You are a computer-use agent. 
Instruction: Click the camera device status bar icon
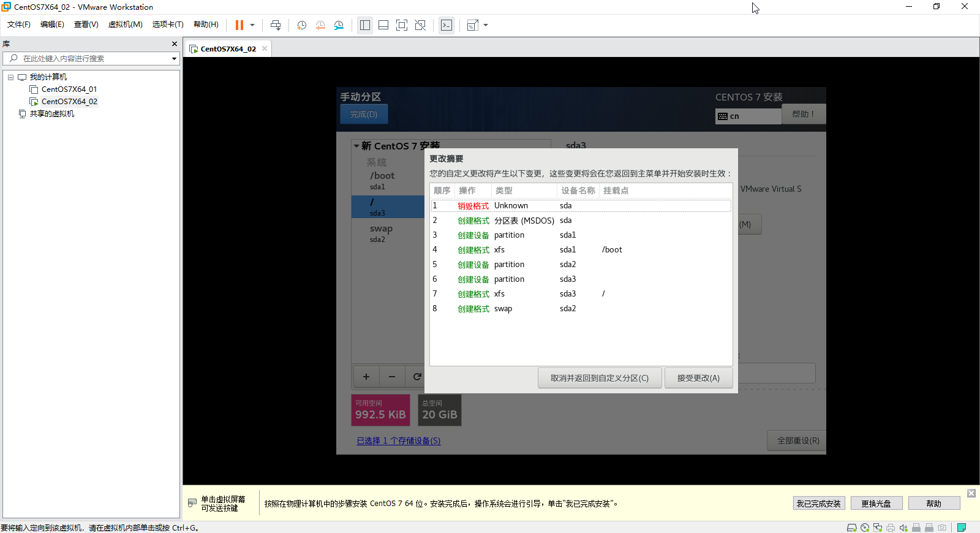(x=942, y=527)
